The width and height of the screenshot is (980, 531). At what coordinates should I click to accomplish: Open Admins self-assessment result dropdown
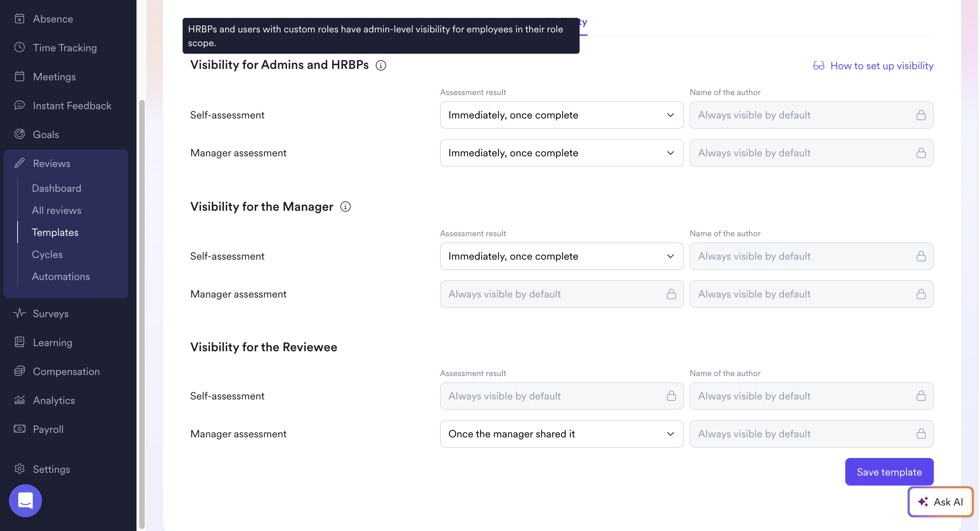click(562, 115)
